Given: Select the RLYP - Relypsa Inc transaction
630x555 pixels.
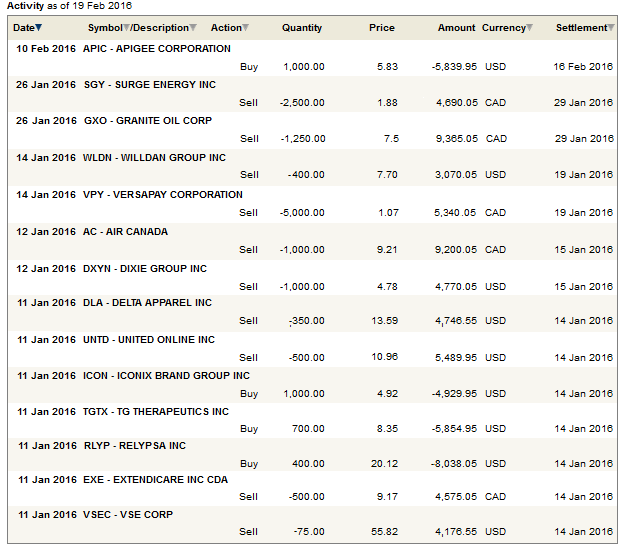Looking at the screenshot, I should pyautogui.click(x=134, y=446).
